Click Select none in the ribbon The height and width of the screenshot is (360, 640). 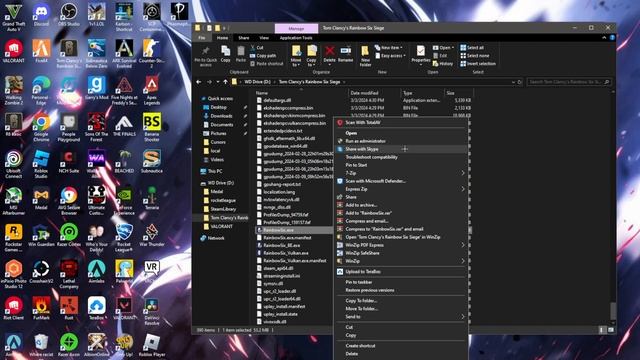click(x=474, y=56)
